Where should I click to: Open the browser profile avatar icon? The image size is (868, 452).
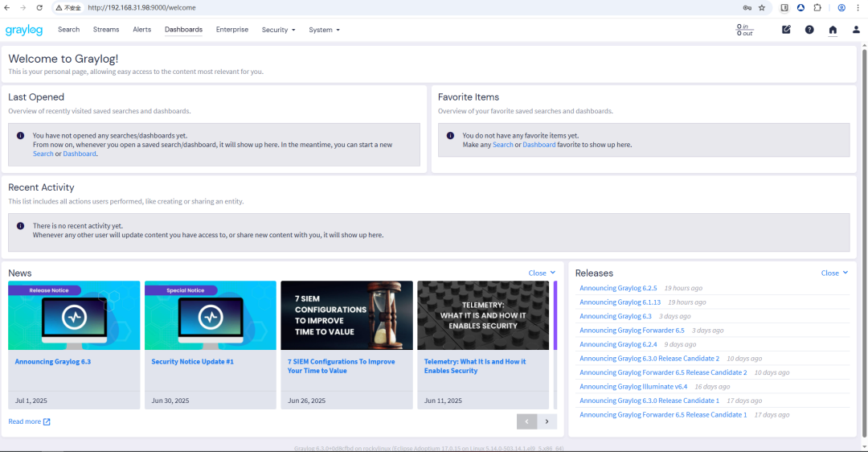click(841, 8)
